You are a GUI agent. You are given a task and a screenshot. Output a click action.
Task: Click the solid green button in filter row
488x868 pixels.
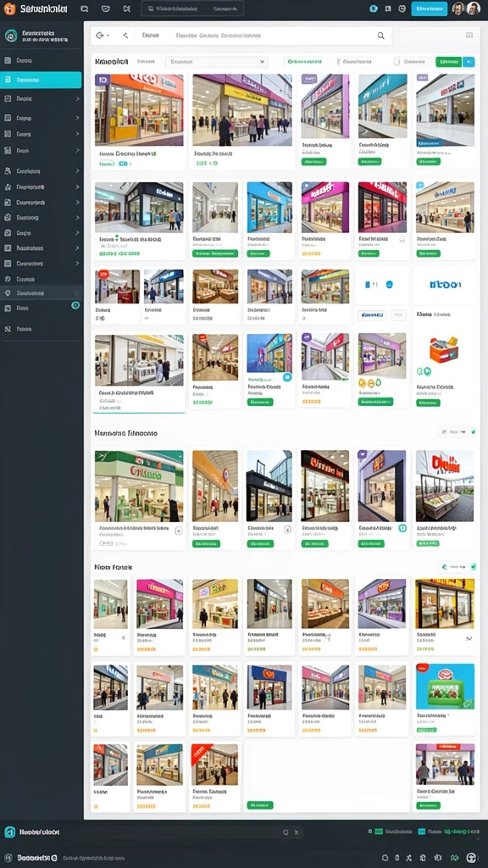448,62
